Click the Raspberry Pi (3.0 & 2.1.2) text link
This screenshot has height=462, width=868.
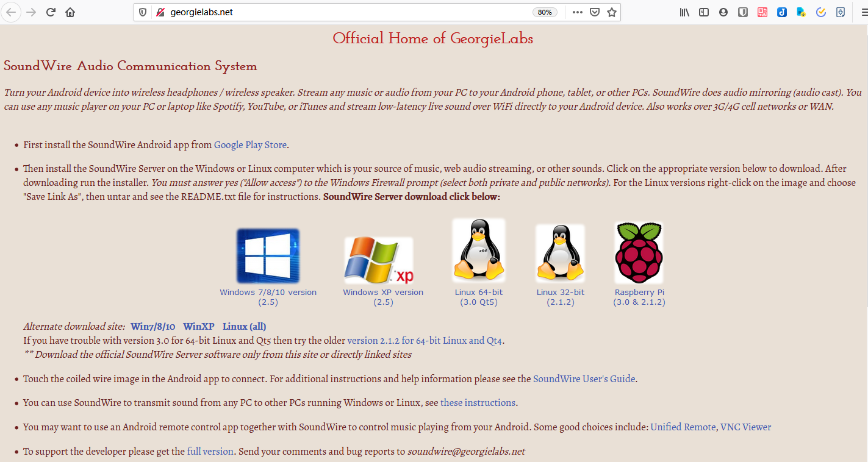coord(639,297)
